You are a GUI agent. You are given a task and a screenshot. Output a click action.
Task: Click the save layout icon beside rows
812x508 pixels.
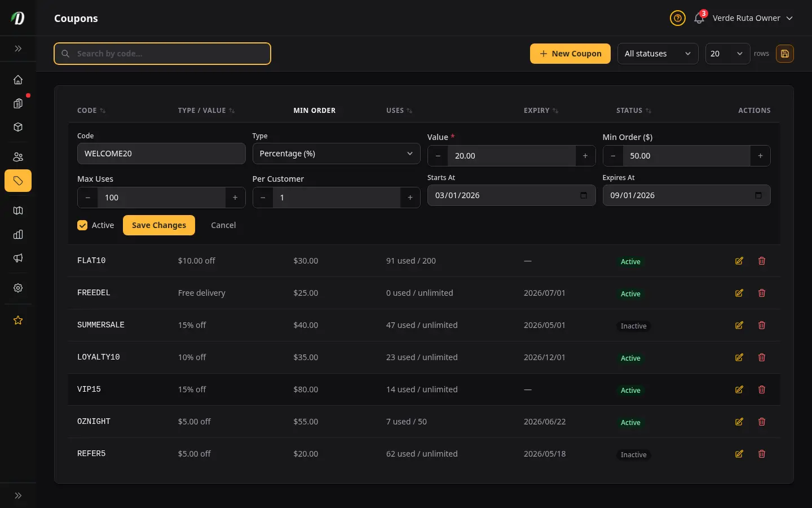pos(784,54)
